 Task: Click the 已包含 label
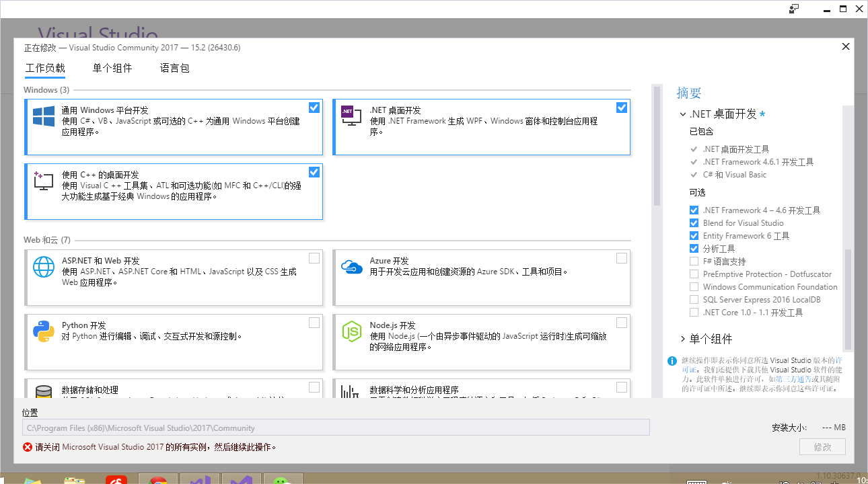[x=702, y=132]
